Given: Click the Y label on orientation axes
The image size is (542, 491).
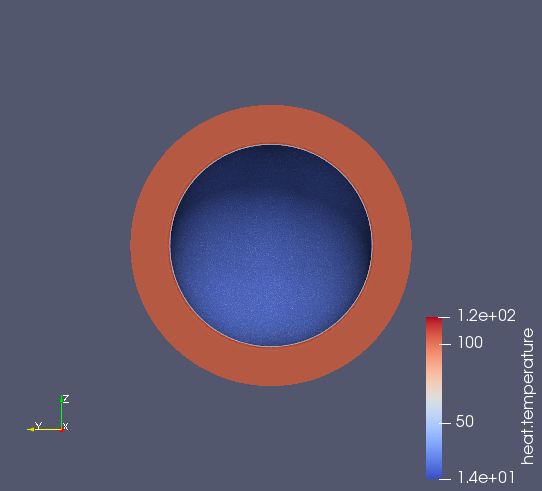Looking at the screenshot, I should 38,425.
